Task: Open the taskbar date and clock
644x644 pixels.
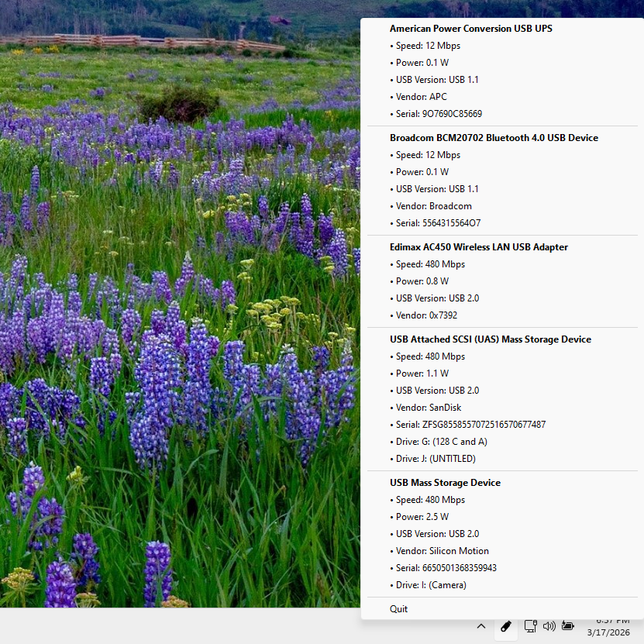Action: [x=608, y=627]
